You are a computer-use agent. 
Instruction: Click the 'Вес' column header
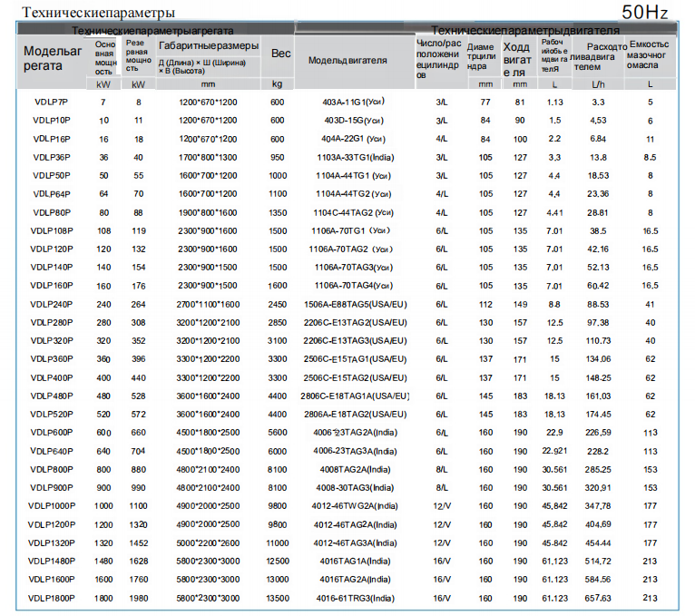click(281, 54)
